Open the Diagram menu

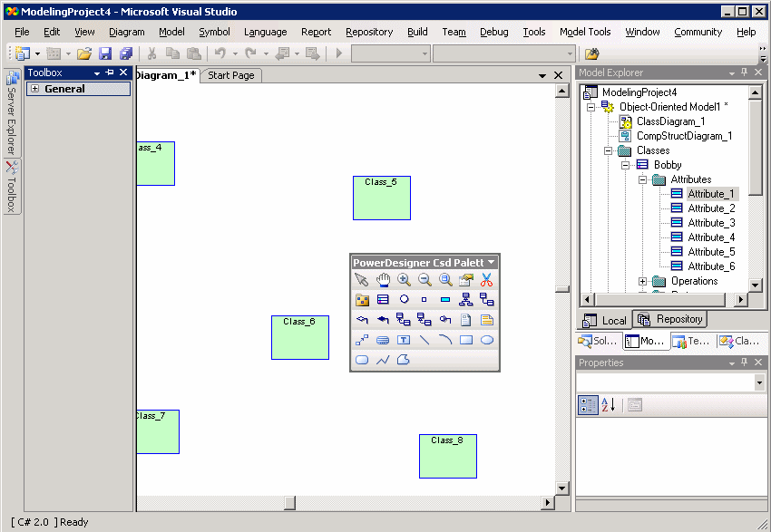click(127, 32)
